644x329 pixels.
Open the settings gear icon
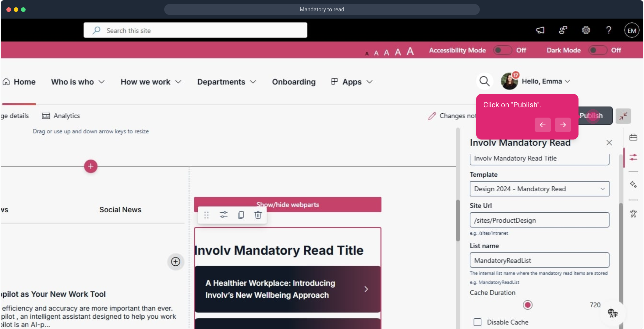pyautogui.click(x=586, y=30)
